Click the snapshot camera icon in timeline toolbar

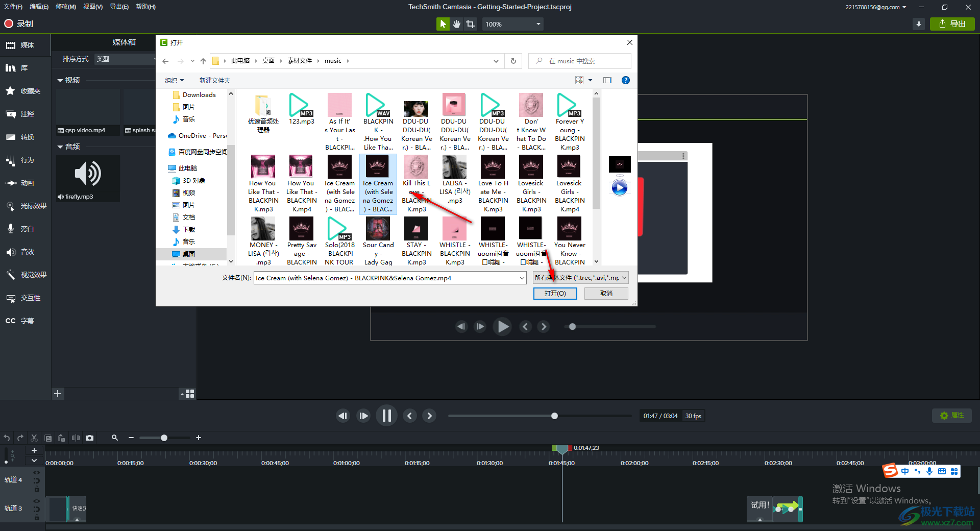point(90,438)
